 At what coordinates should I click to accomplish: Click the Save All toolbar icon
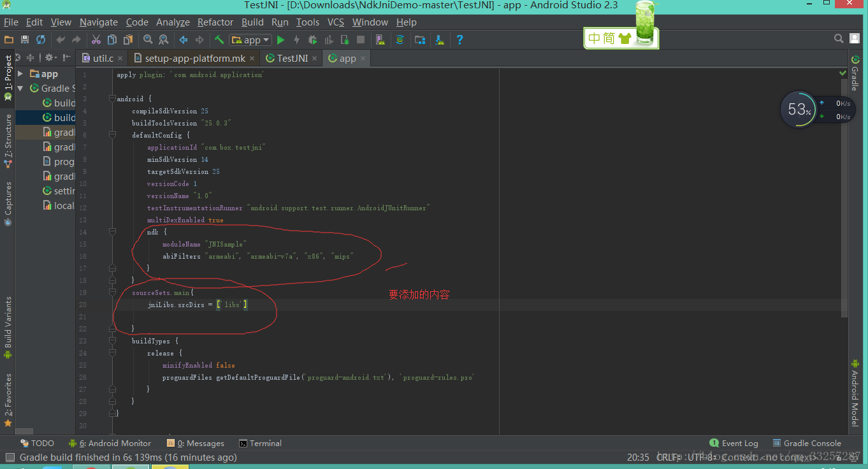tap(25, 40)
